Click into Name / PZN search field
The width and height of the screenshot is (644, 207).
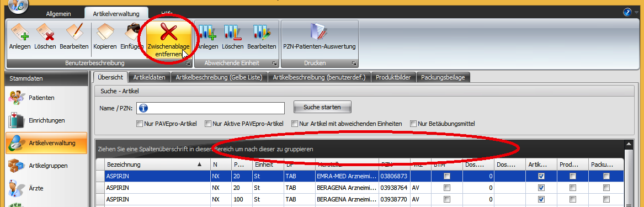click(x=210, y=108)
